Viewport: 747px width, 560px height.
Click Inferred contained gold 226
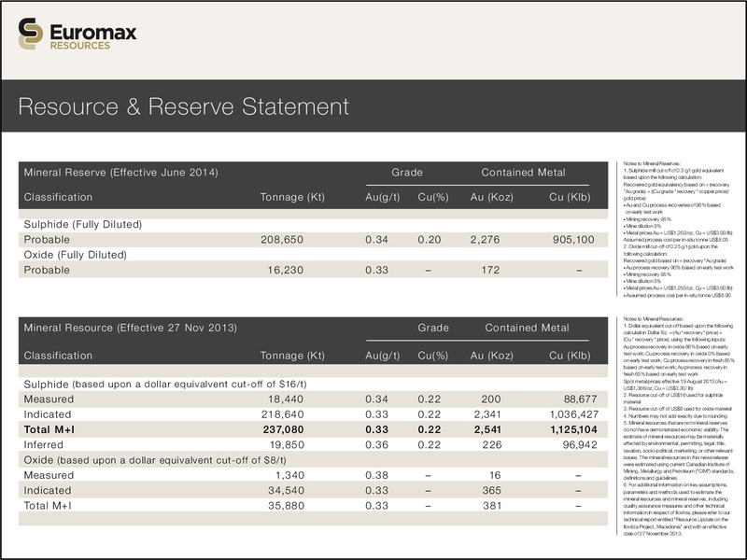tap(492, 445)
